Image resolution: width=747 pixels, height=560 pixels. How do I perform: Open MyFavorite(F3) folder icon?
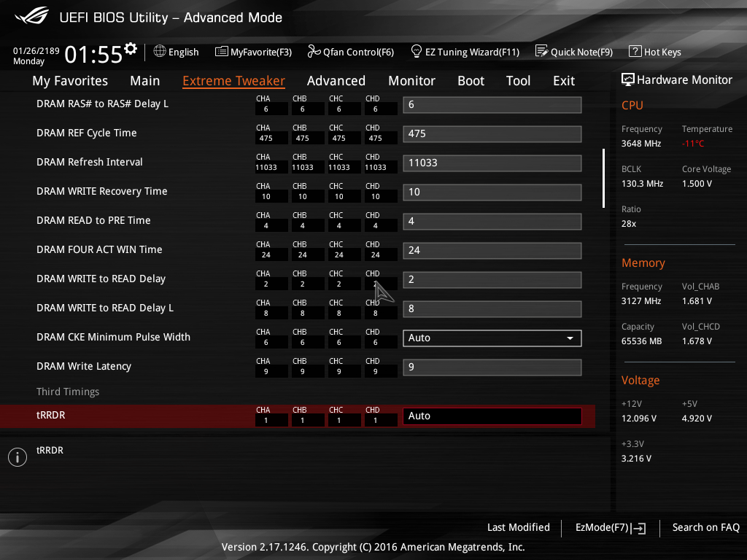pos(222,52)
